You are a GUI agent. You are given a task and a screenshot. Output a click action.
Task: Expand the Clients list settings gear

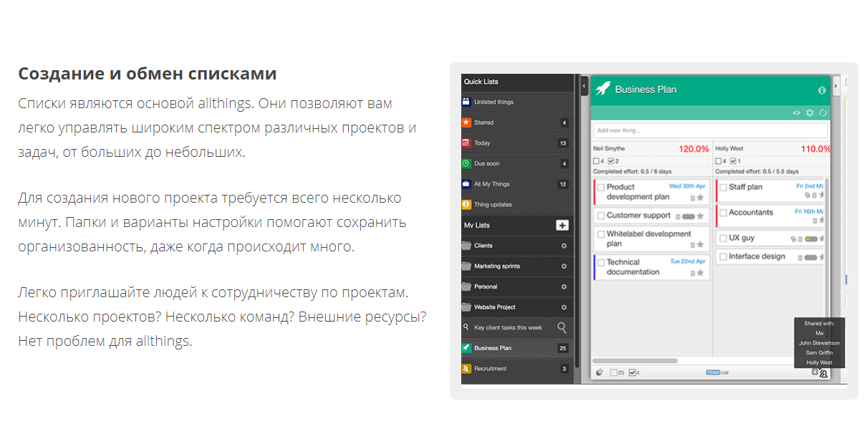coord(564,246)
